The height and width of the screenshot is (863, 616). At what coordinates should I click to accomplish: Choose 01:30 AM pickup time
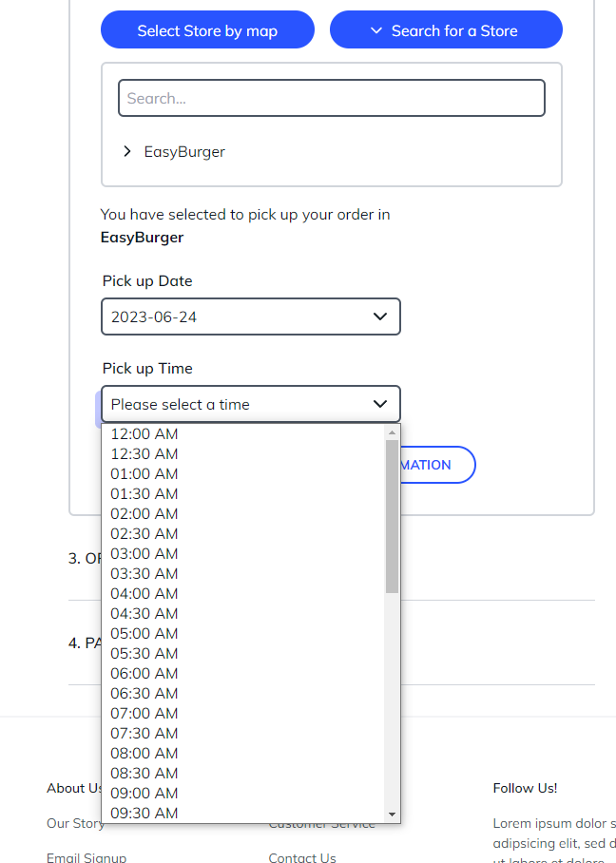point(144,493)
